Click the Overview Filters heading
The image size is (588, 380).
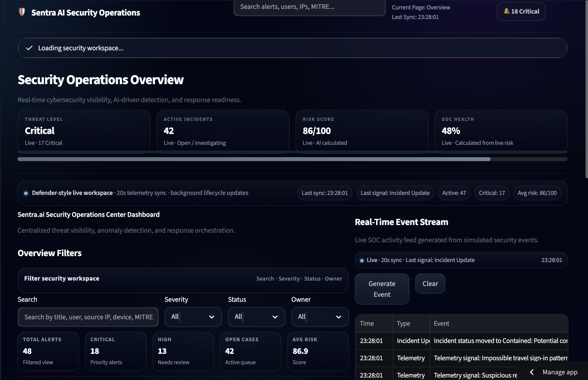click(50, 253)
